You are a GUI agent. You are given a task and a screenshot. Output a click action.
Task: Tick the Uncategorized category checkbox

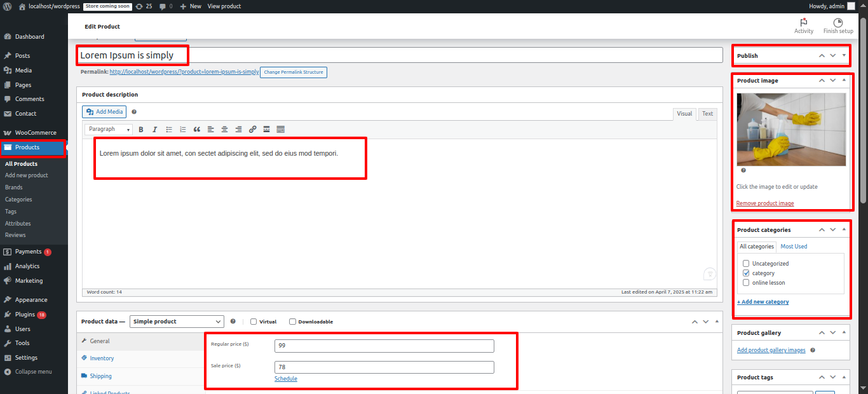[746, 263]
